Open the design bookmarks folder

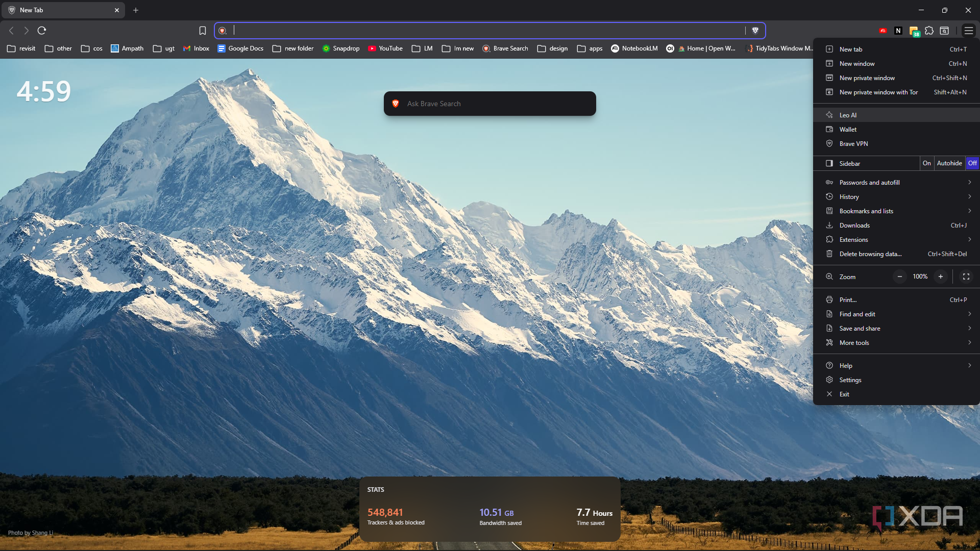point(553,48)
